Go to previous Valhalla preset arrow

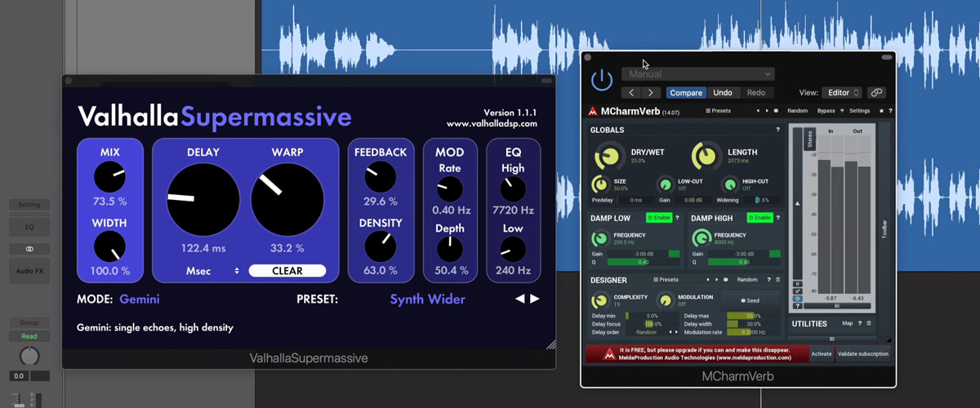click(519, 299)
